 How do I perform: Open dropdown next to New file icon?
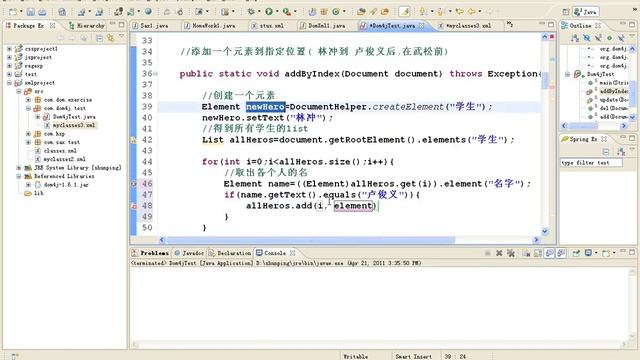coord(21,12)
